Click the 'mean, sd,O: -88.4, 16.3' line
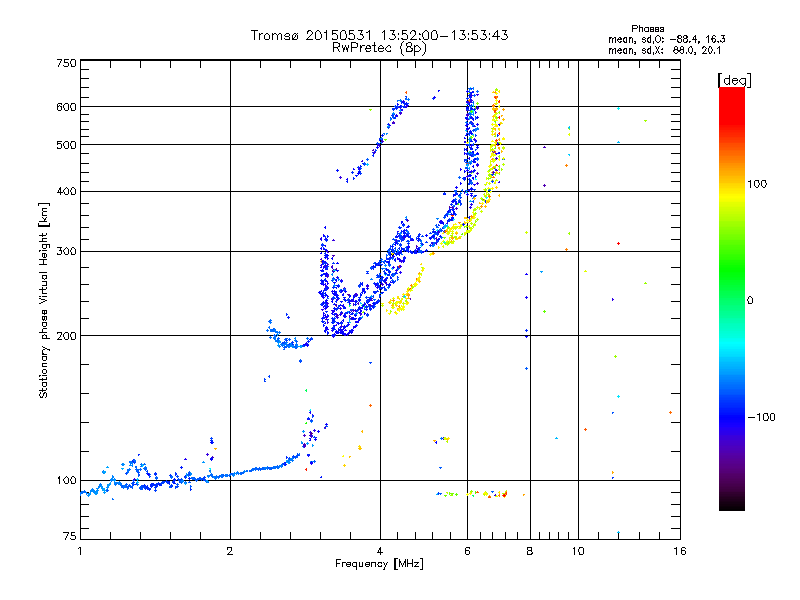The height and width of the screenshot is (600, 800). click(666, 39)
